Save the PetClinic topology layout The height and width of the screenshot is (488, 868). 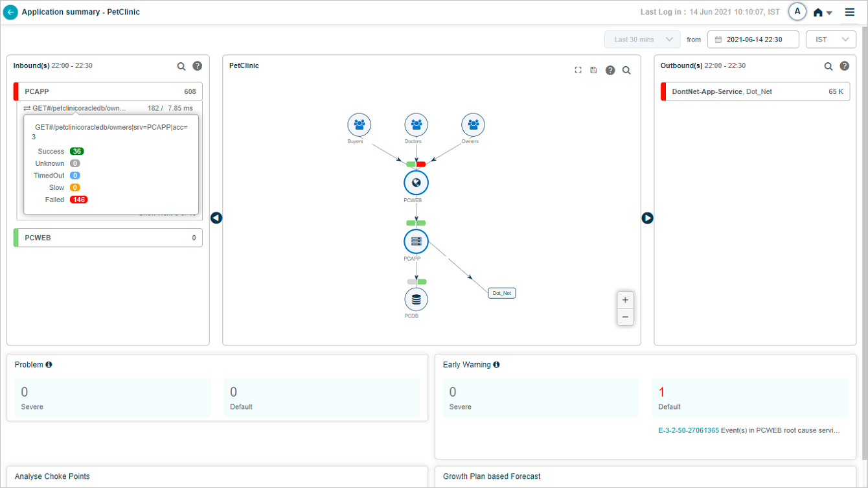[593, 70]
